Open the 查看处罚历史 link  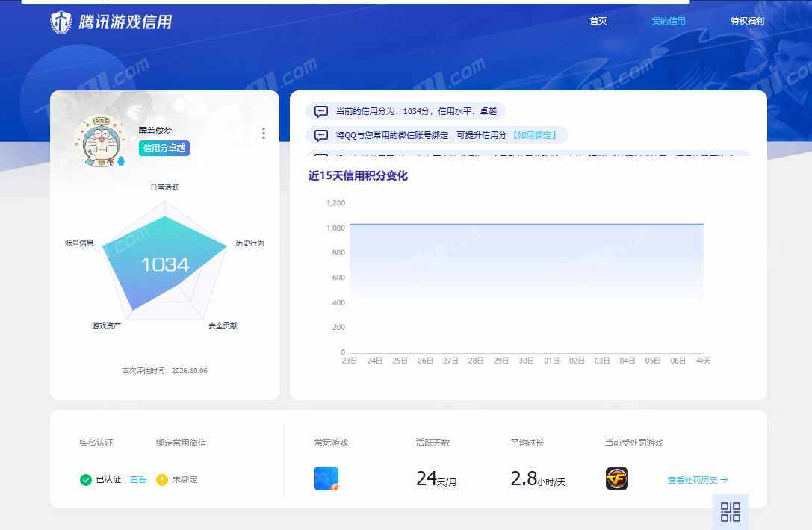tap(698, 480)
